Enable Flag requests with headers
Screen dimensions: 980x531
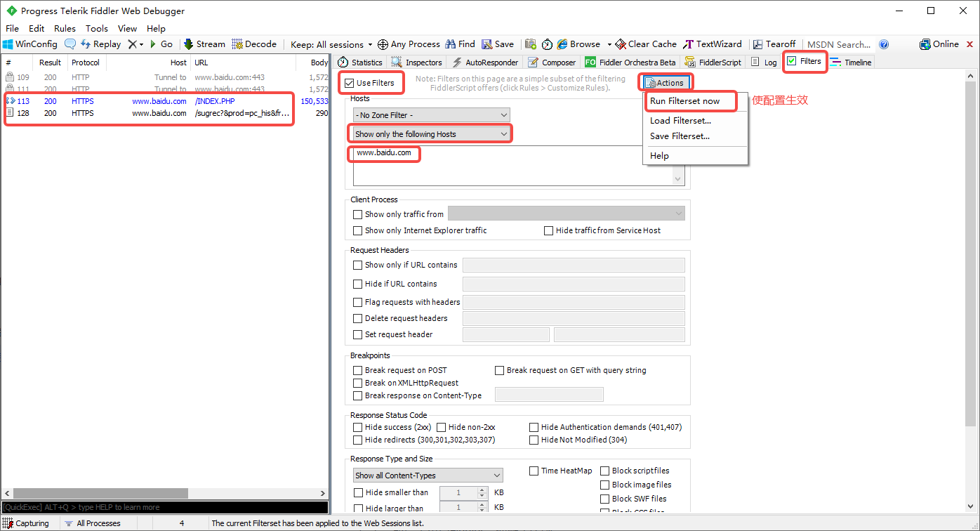(358, 303)
